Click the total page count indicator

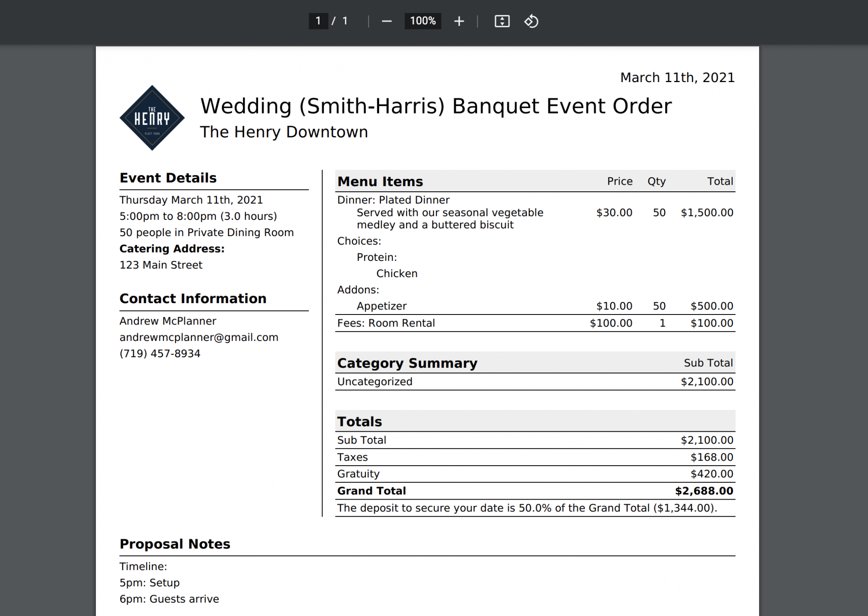click(345, 21)
